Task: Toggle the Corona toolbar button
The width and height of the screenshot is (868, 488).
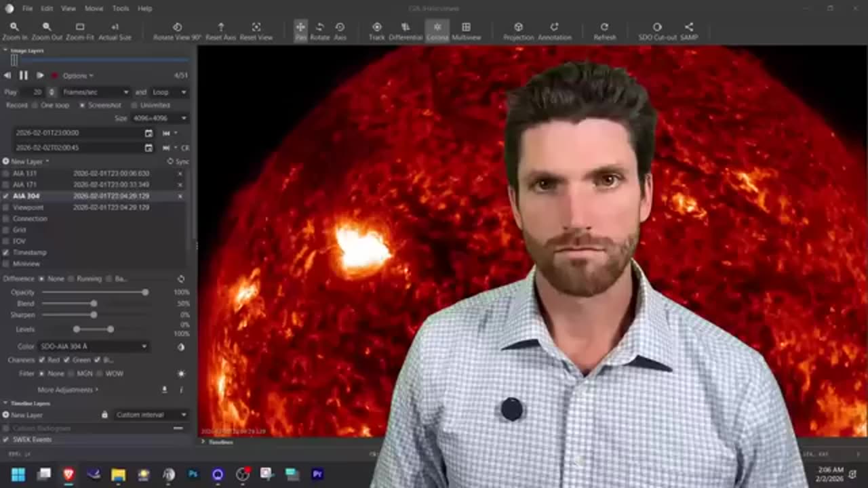Action: [x=437, y=31]
